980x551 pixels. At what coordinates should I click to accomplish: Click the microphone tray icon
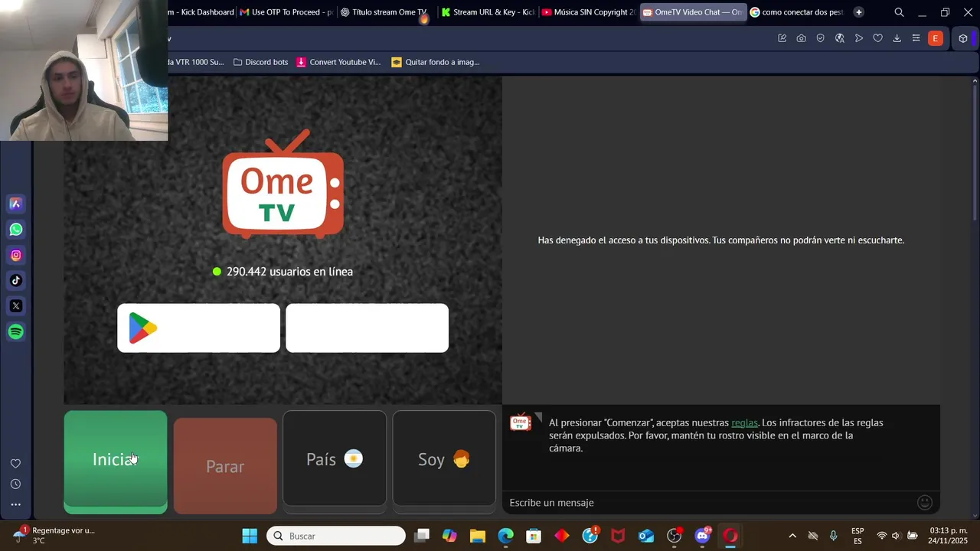point(834,536)
